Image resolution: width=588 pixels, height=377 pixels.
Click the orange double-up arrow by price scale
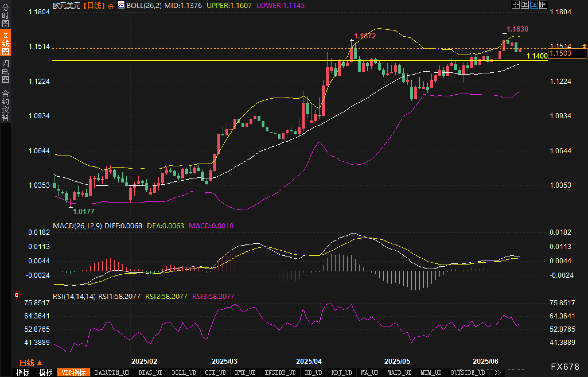[585, 46]
